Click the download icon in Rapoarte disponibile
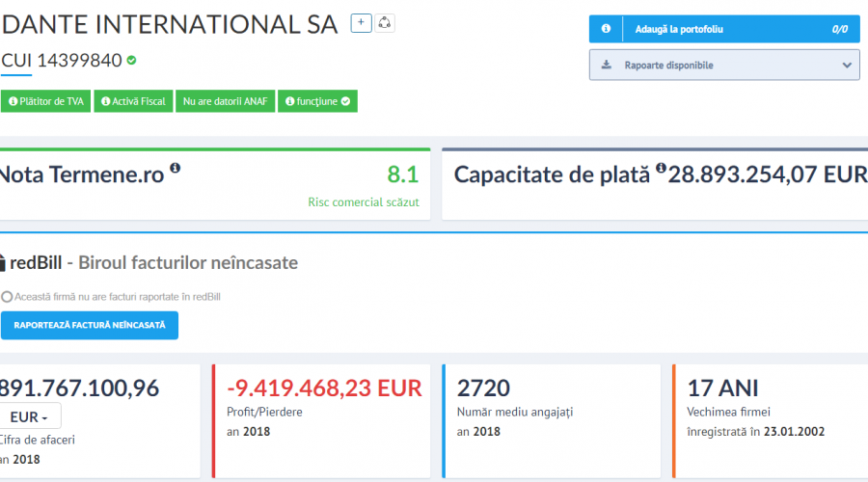Image resolution: width=868 pixels, height=482 pixels. click(607, 65)
